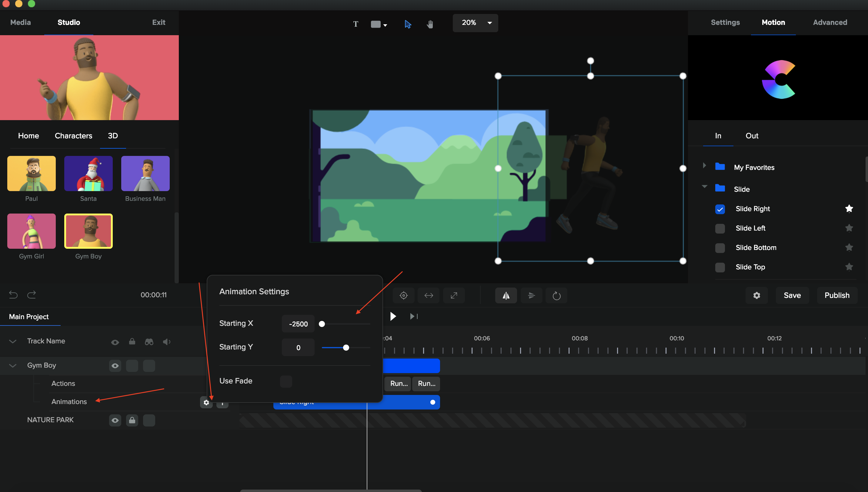
Task: Click the diagonal expand icon
Action: pyautogui.click(x=454, y=295)
